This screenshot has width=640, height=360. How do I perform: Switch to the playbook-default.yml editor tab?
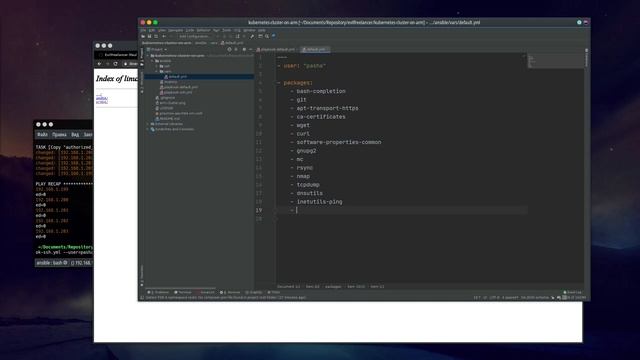point(276,49)
